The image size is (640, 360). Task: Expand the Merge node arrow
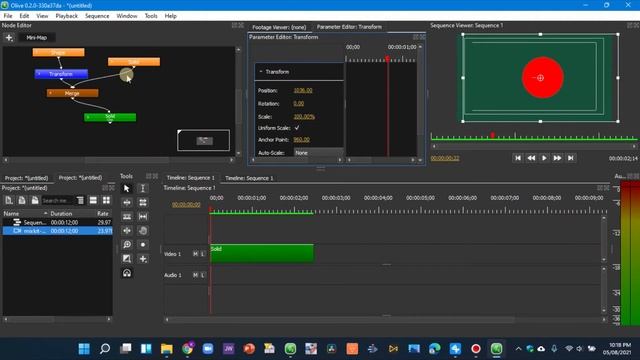tap(50, 93)
